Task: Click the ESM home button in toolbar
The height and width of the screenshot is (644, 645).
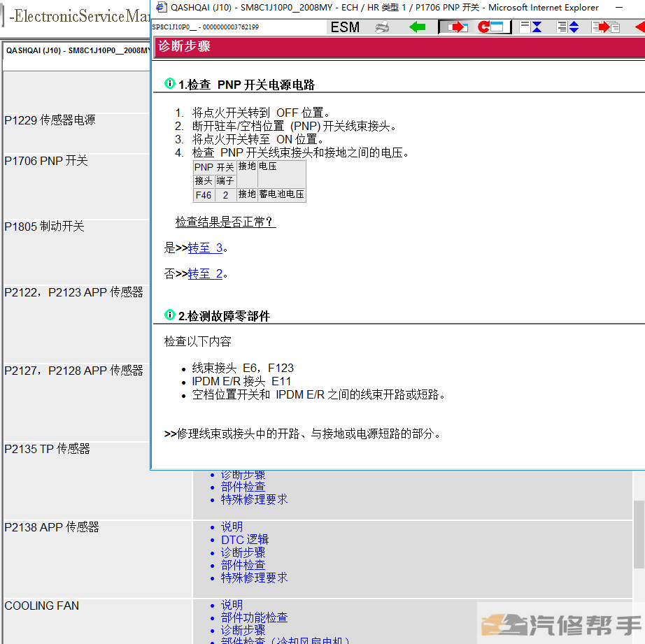Action: pyautogui.click(x=345, y=27)
